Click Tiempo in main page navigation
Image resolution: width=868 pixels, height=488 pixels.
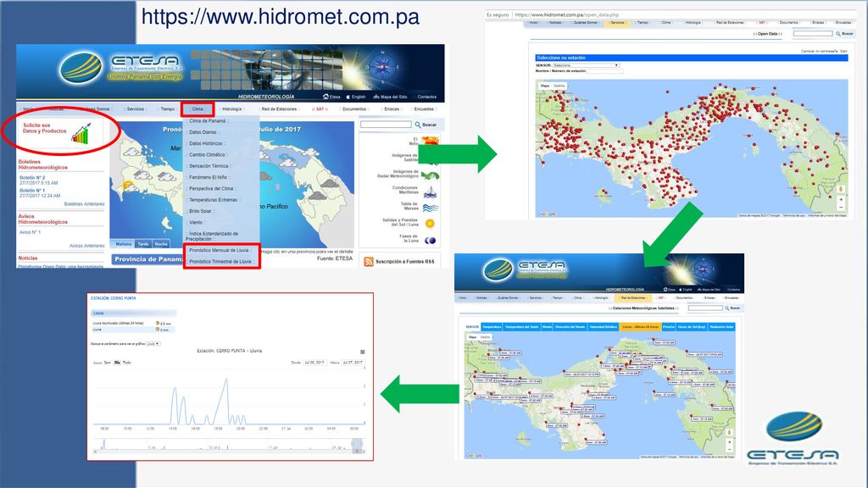pyautogui.click(x=168, y=109)
